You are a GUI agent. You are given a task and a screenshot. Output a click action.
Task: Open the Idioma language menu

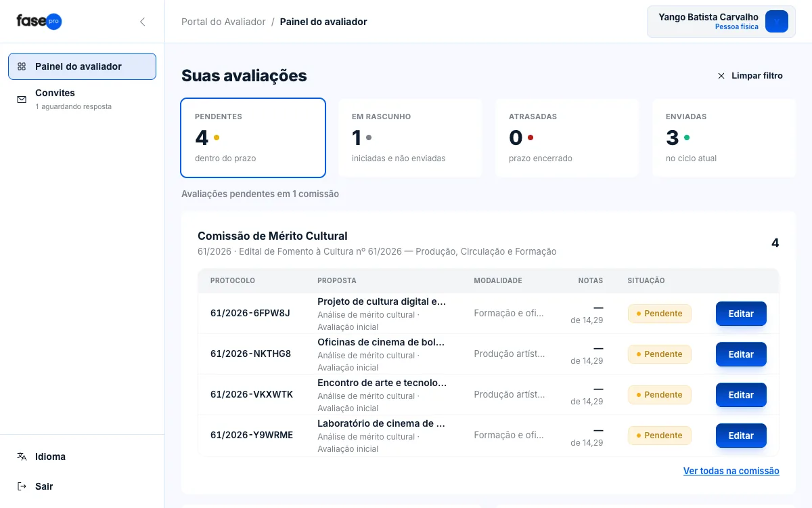[x=82, y=457]
